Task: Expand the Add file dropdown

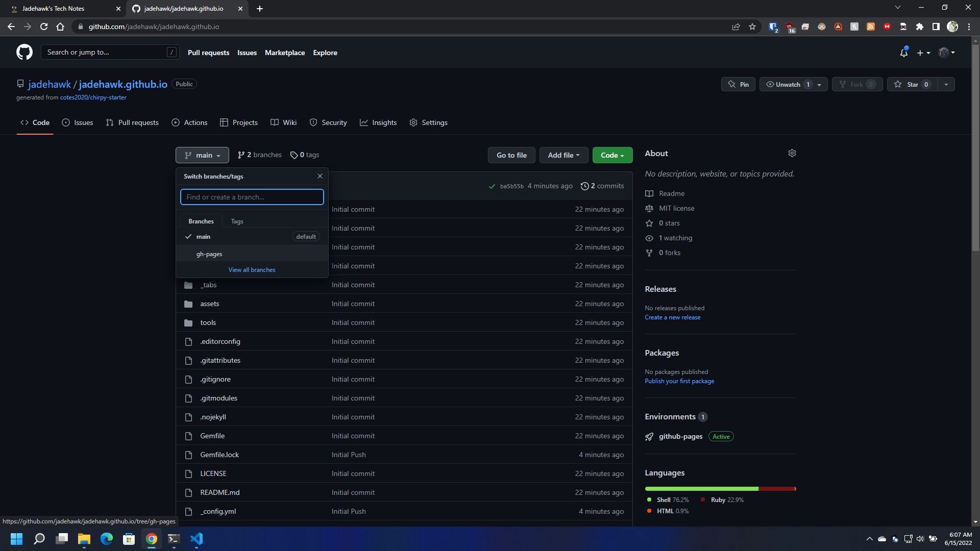Action: coord(563,155)
